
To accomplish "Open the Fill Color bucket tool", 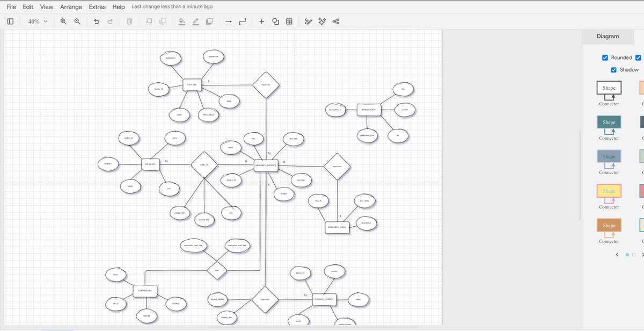I will tap(181, 21).
